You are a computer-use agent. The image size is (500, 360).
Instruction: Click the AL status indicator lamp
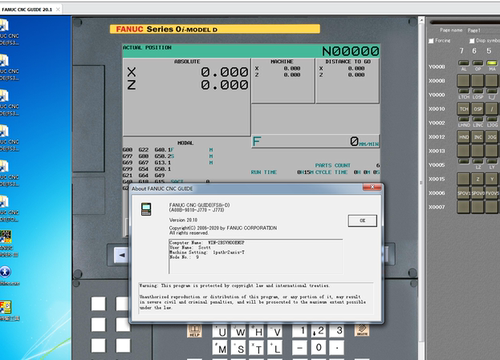(464, 63)
